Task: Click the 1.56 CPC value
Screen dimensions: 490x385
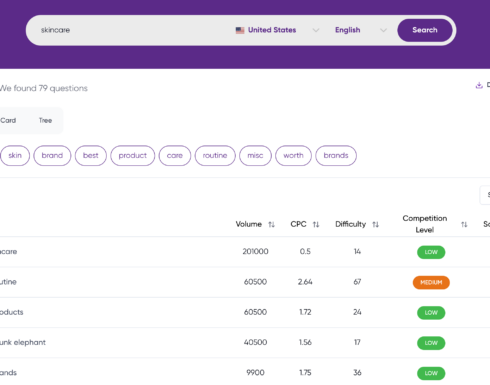Action: pyautogui.click(x=305, y=342)
